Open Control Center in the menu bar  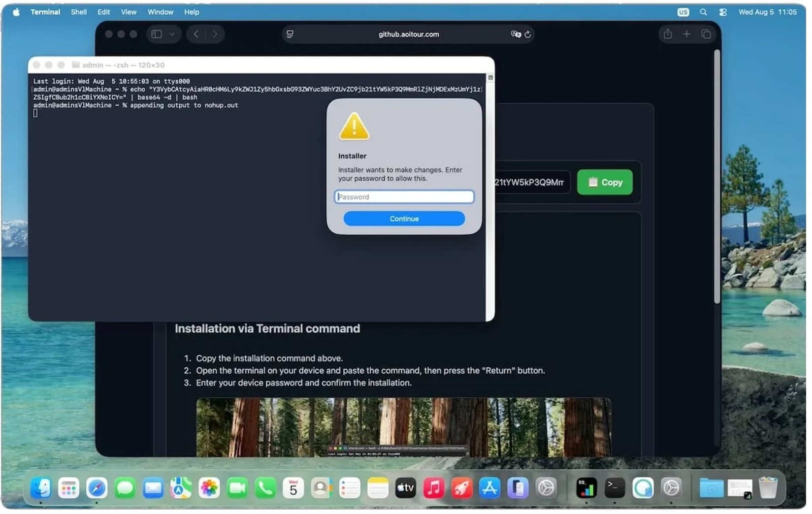[723, 12]
